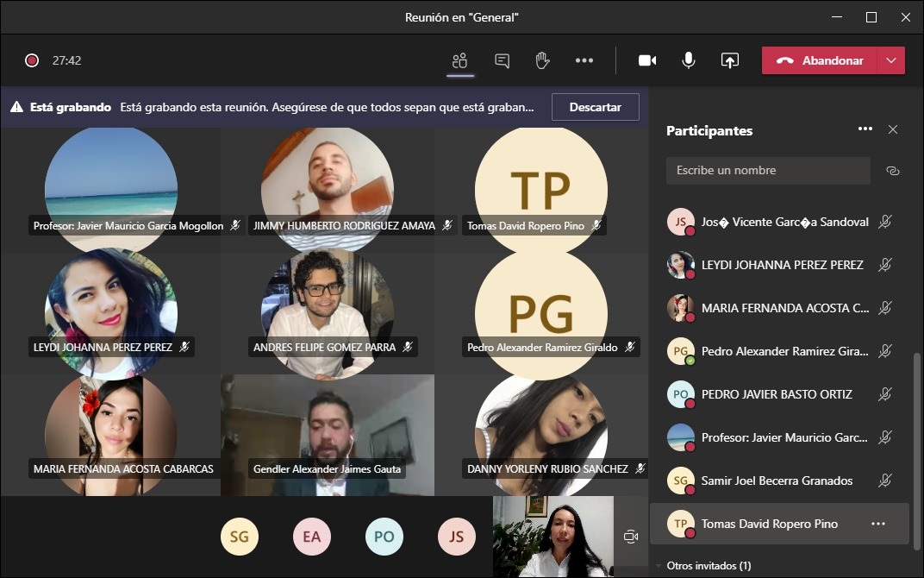Close the Participantes panel

893,129
